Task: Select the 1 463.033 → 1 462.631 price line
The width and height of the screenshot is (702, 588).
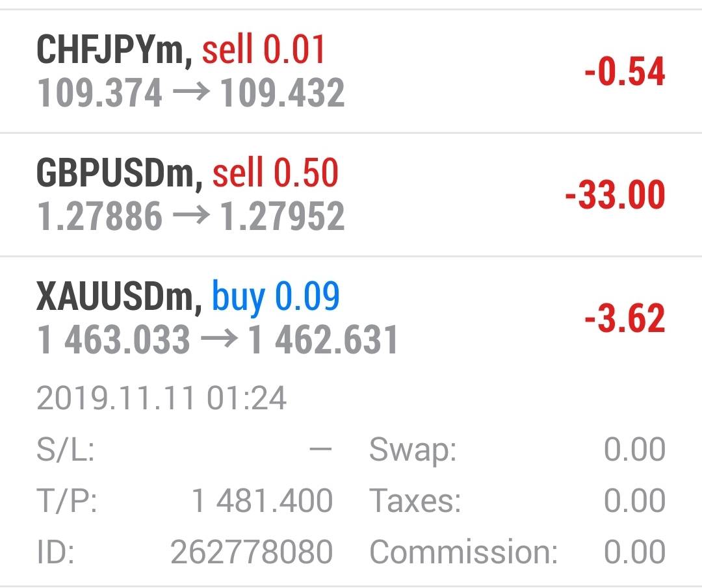Action: (217, 340)
